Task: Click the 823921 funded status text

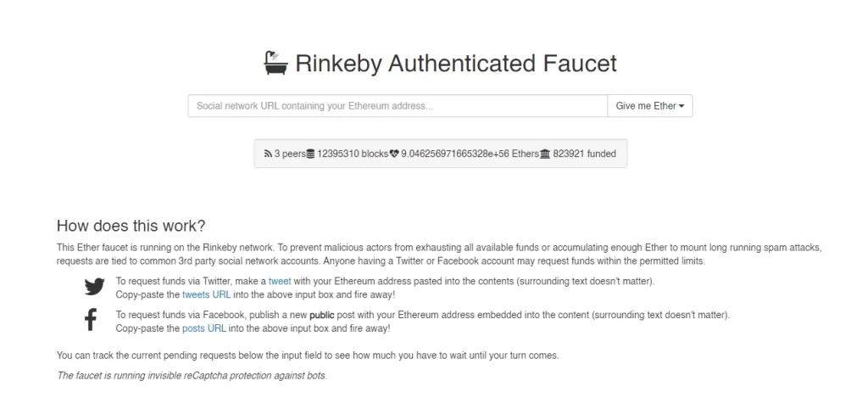Action: pyautogui.click(x=584, y=154)
